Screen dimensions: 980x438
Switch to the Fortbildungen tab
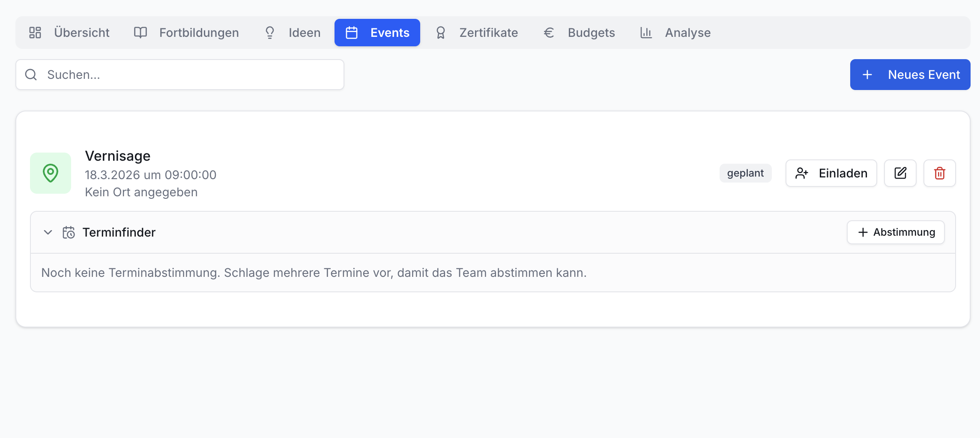click(186, 33)
